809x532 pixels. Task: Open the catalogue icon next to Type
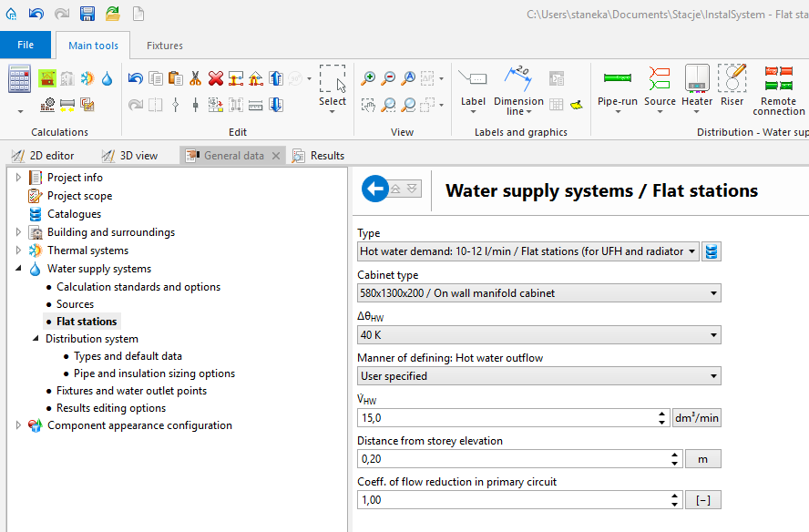click(x=712, y=251)
